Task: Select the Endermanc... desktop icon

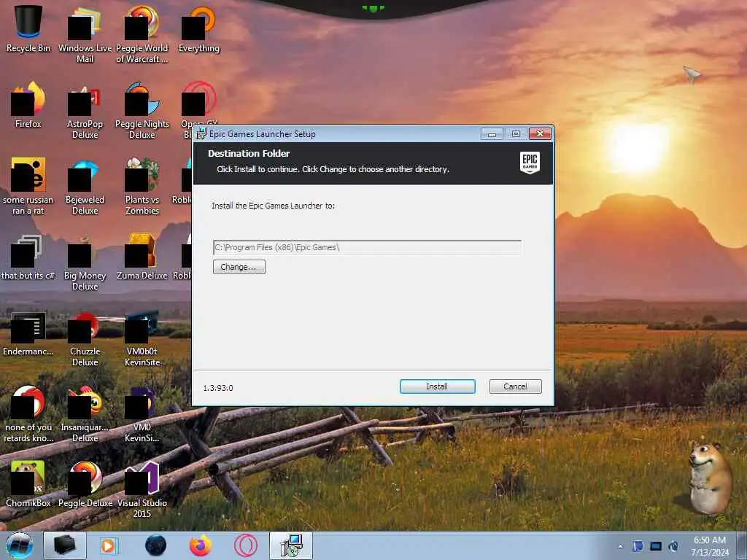Action: pos(28,333)
